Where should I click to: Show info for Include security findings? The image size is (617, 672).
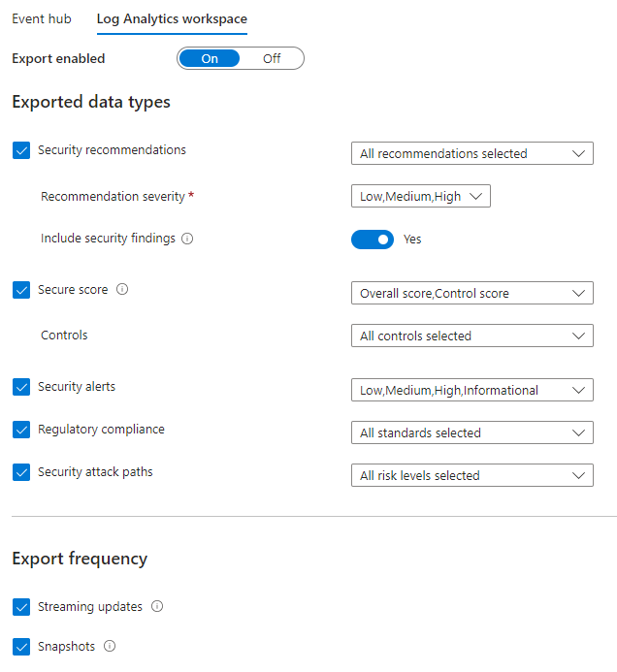pos(187,239)
